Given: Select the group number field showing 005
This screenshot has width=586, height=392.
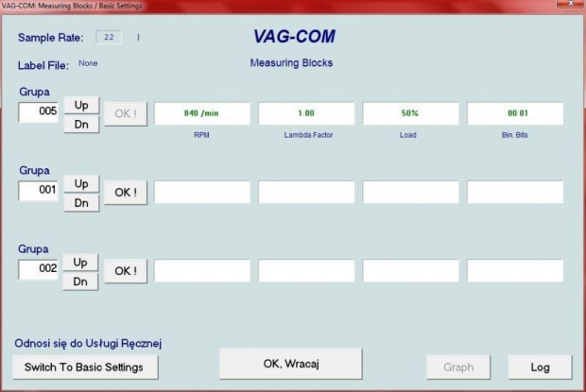Looking at the screenshot, I should point(39,111).
